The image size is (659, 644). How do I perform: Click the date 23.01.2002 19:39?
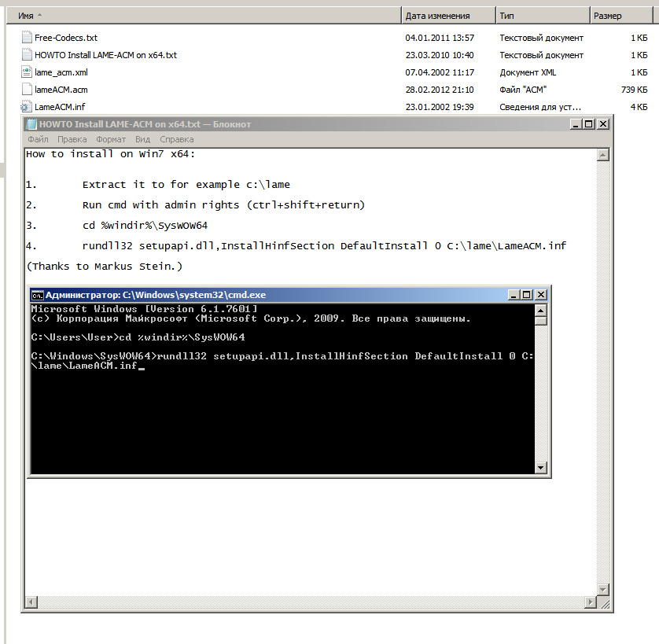pyautogui.click(x=440, y=107)
